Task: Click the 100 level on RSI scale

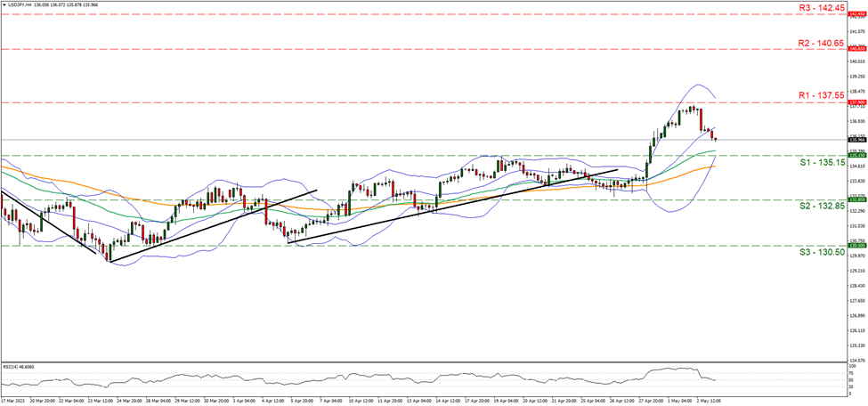Action: [x=853, y=366]
